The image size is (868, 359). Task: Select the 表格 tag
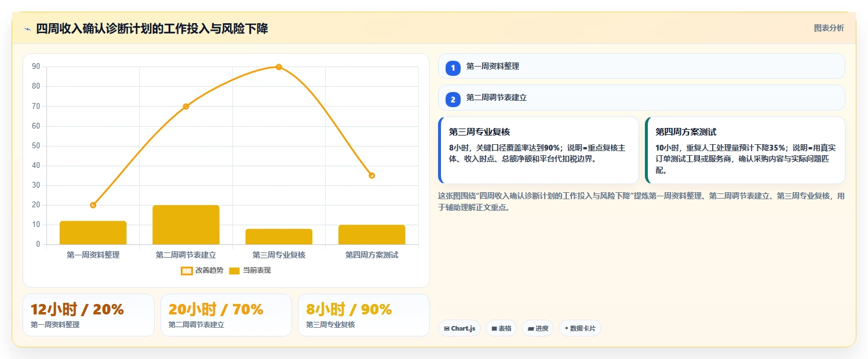coord(501,328)
